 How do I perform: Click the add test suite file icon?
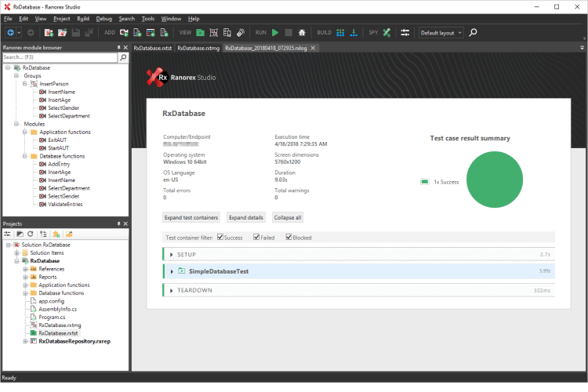[165, 33]
